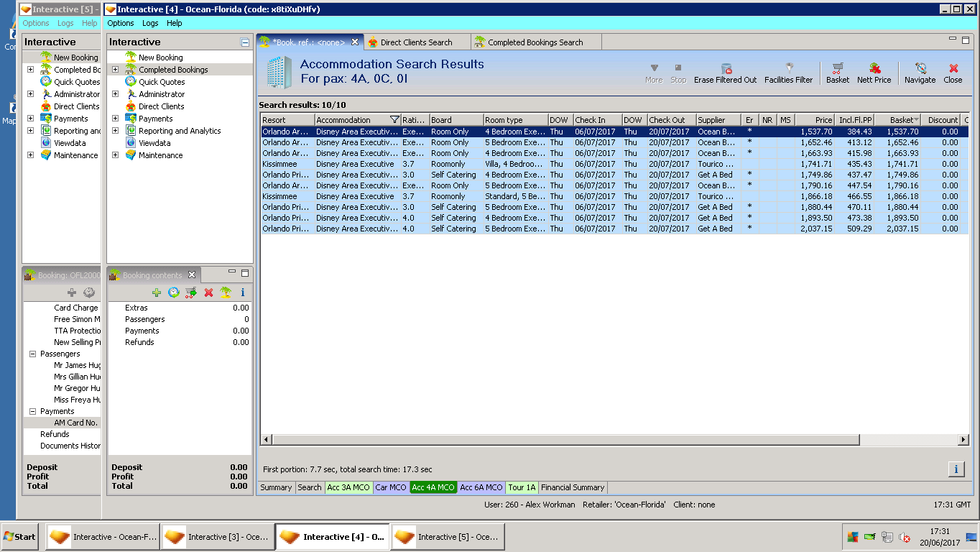
Task: Select 'AM Card No.' in the Interactive [5] booking tree
Action: point(75,423)
